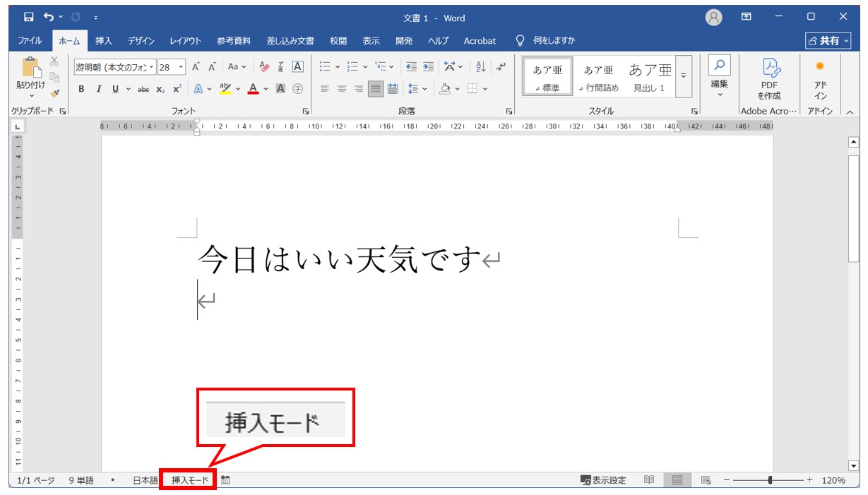Switch to the 校閲 tab

pos(338,41)
